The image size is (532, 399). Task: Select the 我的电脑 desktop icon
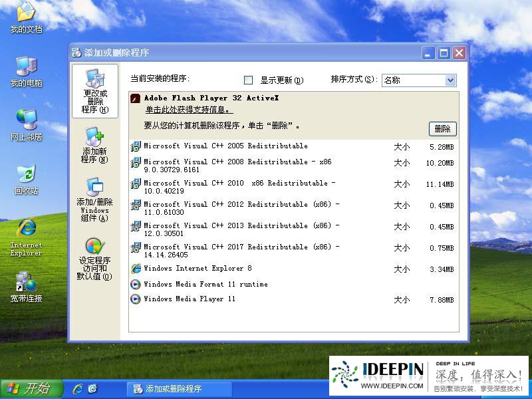pyautogui.click(x=26, y=72)
